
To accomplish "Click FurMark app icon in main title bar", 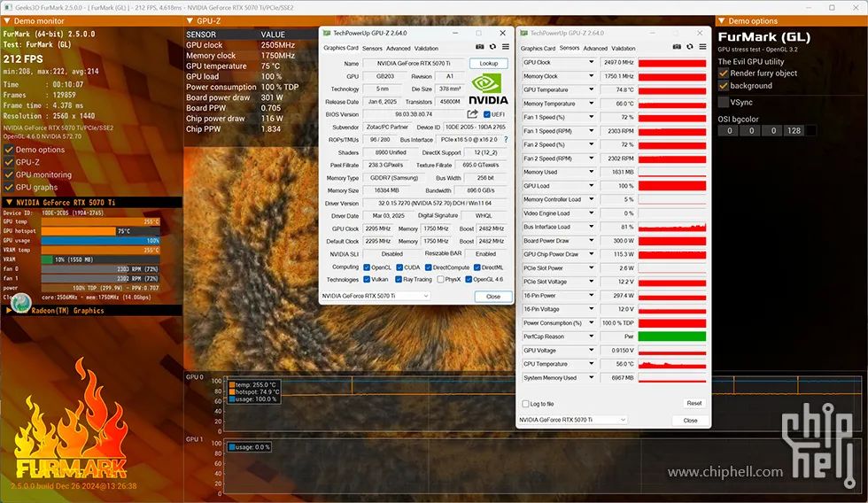I will tap(8, 8).
